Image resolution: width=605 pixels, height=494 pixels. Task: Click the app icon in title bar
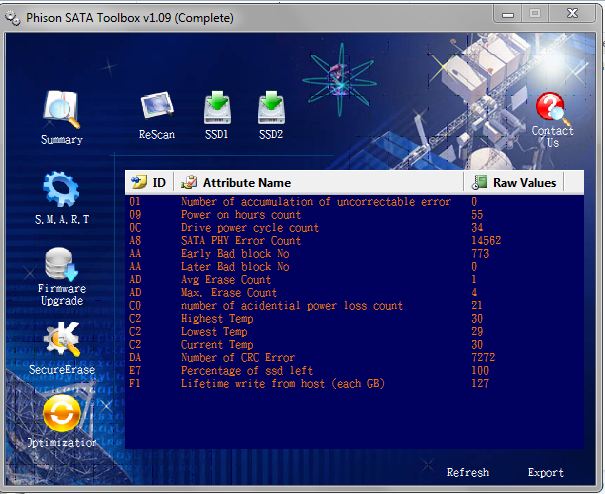pos(12,18)
